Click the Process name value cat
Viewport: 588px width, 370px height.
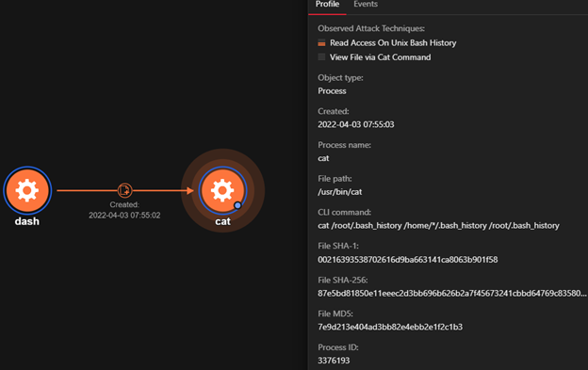(323, 158)
